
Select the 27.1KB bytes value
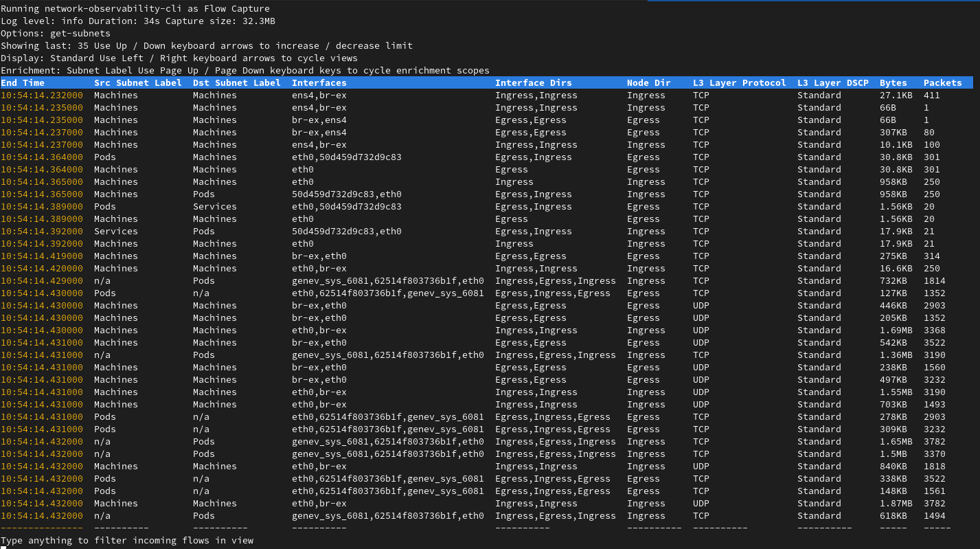896,95
